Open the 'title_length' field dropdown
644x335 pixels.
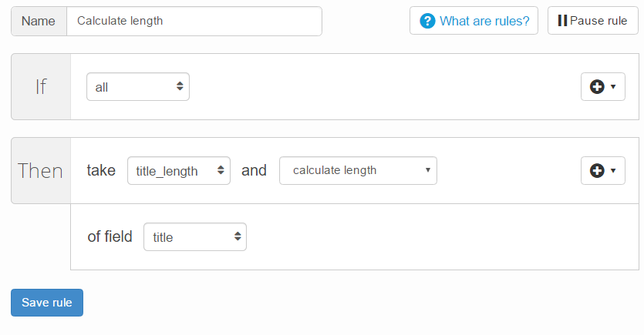click(179, 171)
